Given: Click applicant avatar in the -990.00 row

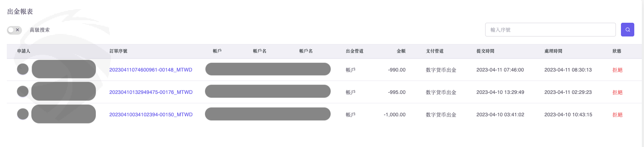Looking at the screenshot, I should (x=23, y=69).
